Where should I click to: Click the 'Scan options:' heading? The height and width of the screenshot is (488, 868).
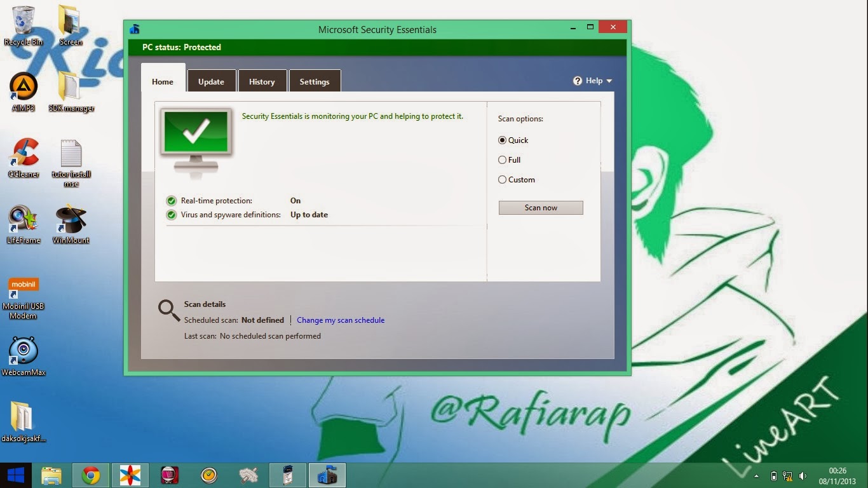(520, 119)
